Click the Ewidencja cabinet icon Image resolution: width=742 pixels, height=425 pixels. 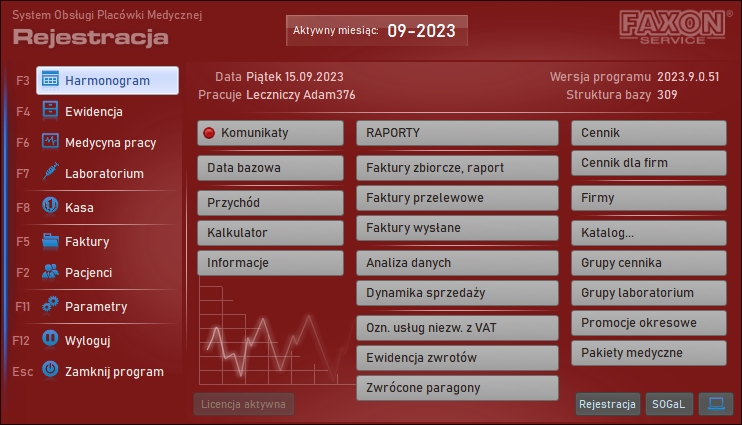(50, 112)
